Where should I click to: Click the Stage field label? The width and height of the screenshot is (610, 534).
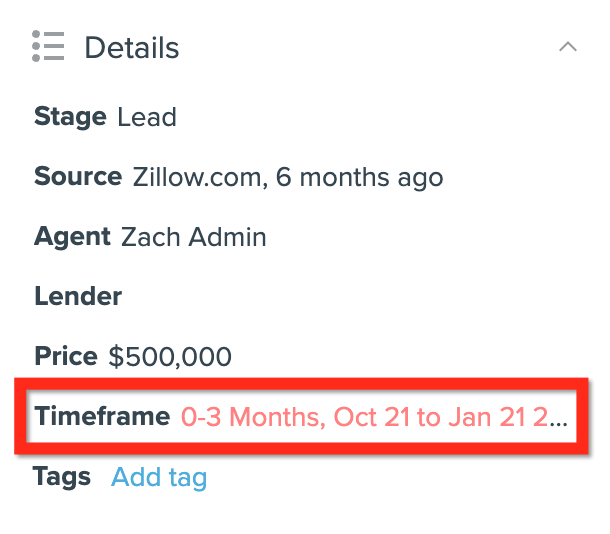(70, 117)
